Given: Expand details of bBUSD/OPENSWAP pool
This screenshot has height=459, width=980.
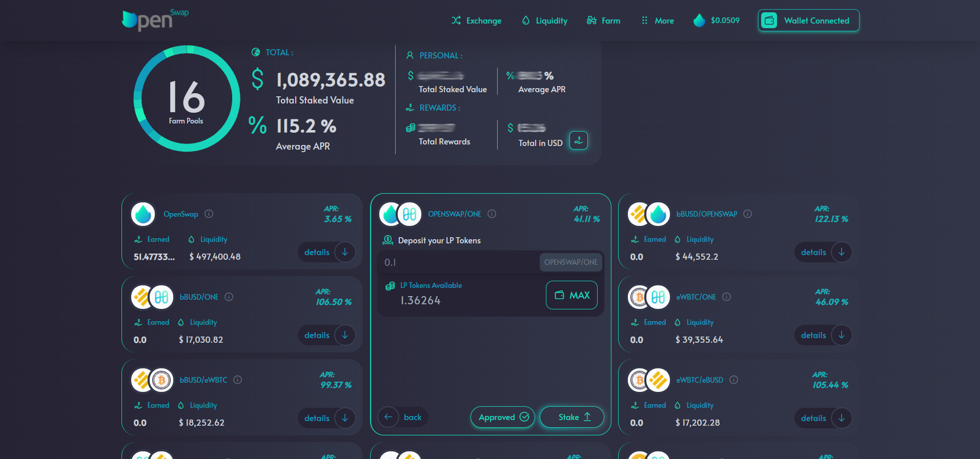Looking at the screenshot, I should [823, 252].
